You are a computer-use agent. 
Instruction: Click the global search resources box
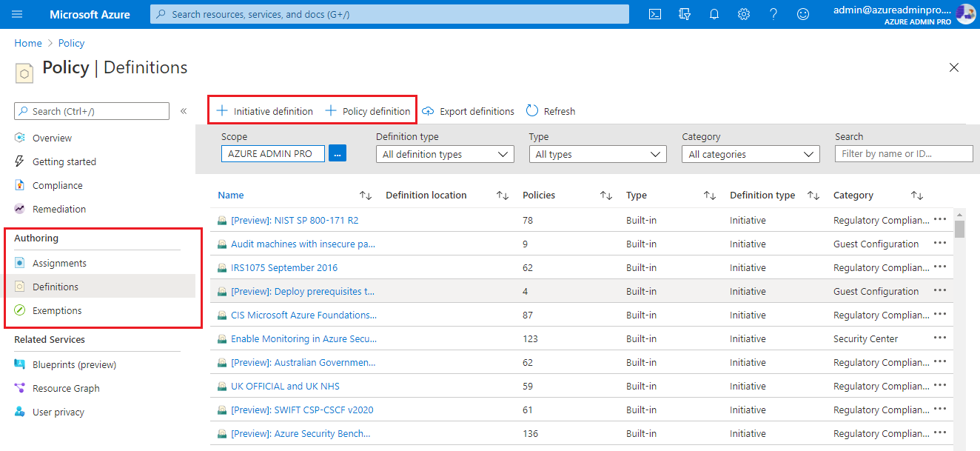pos(389,14)
